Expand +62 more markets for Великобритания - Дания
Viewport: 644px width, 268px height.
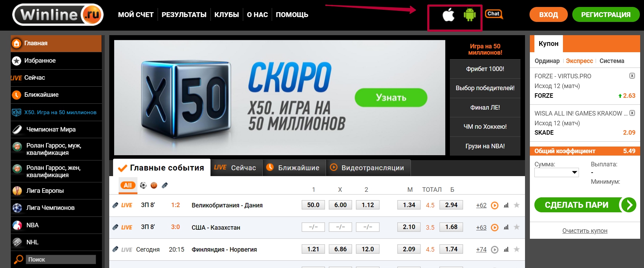481,205
